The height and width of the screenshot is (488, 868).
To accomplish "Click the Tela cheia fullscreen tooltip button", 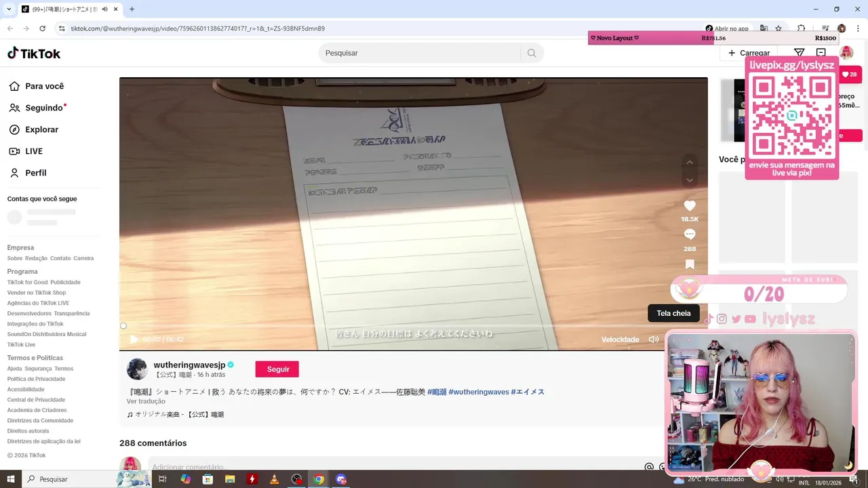I will pyautogui.click(x=673, y=313).
